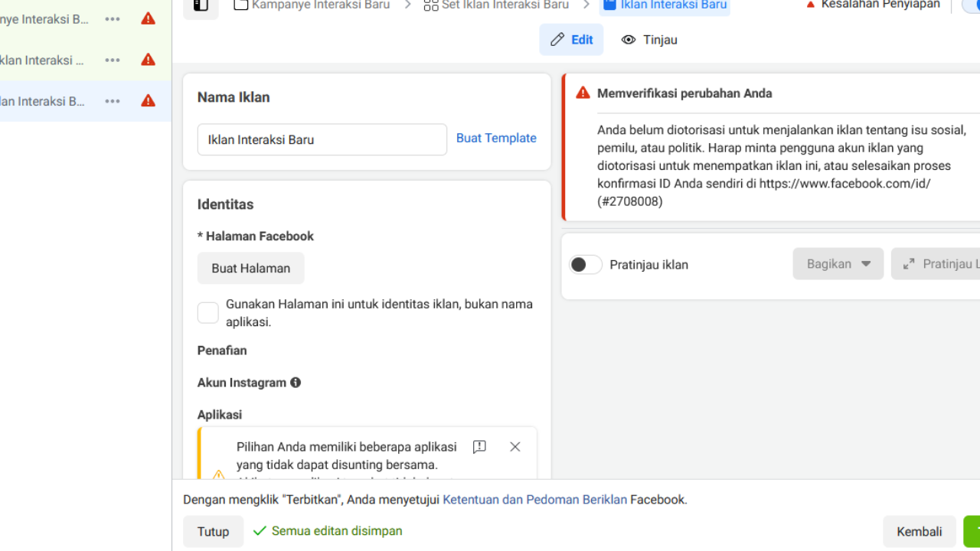This screenshot has height=551, width=980.
Task: Go to the Kampanye Interaksi Baru breadcrumb
Action: [312, 5]
